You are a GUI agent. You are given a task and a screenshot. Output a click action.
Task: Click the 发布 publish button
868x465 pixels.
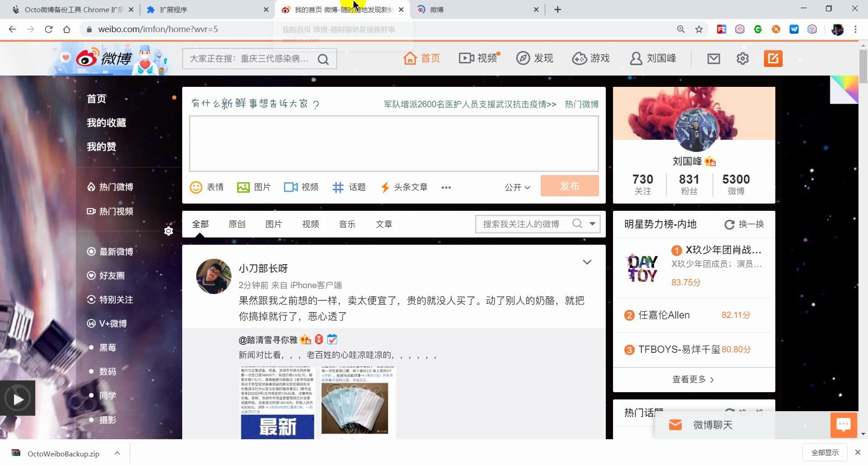(x=569, y=186)
